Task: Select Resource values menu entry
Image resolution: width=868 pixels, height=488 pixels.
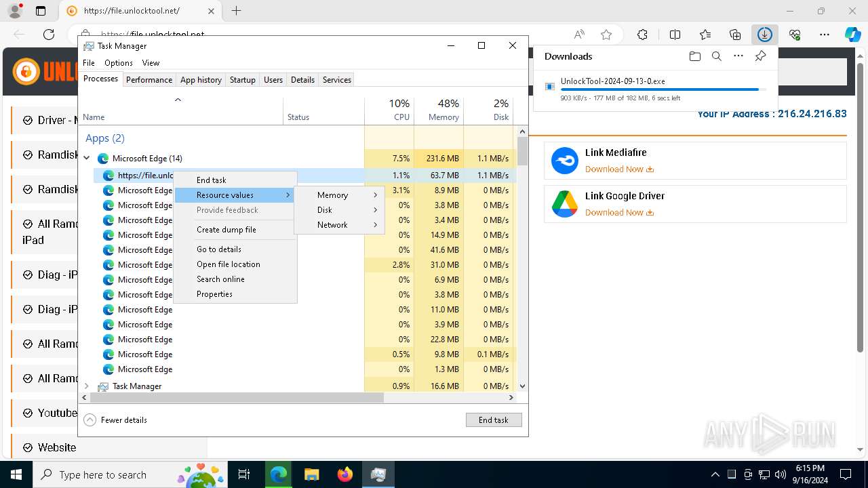Action: coord(235,195)
